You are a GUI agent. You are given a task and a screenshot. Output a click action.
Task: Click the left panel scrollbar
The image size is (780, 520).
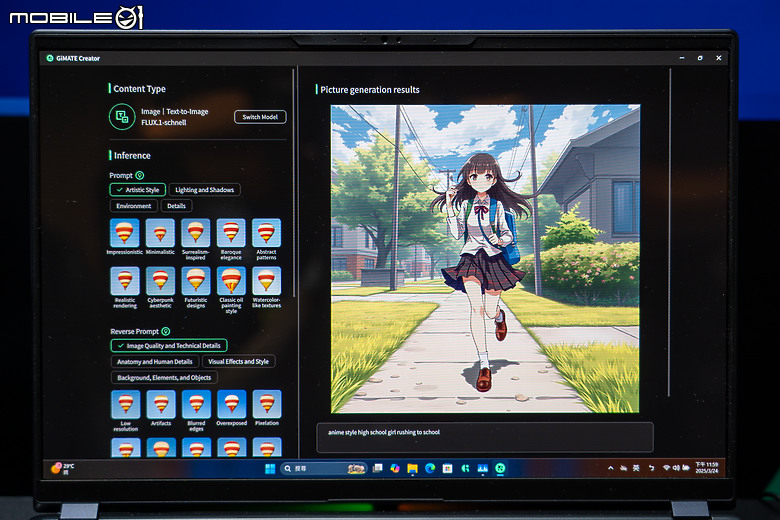point(294,183)
